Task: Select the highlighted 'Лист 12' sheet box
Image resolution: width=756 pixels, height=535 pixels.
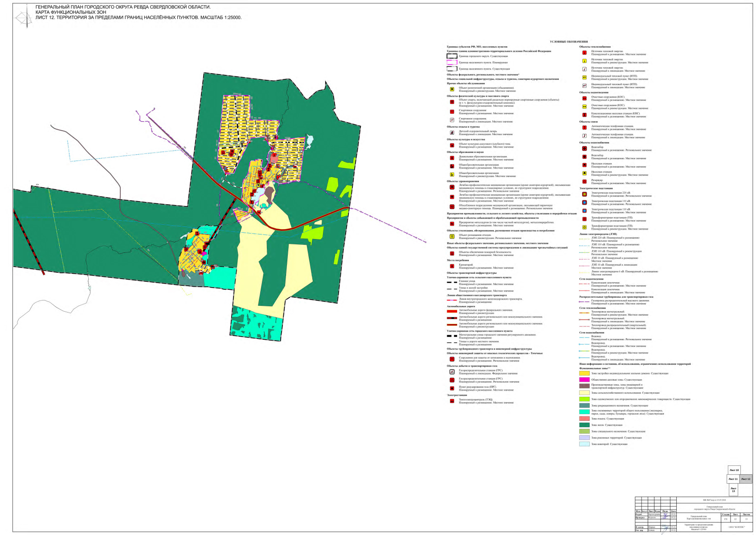Action: tap(746, 479)
